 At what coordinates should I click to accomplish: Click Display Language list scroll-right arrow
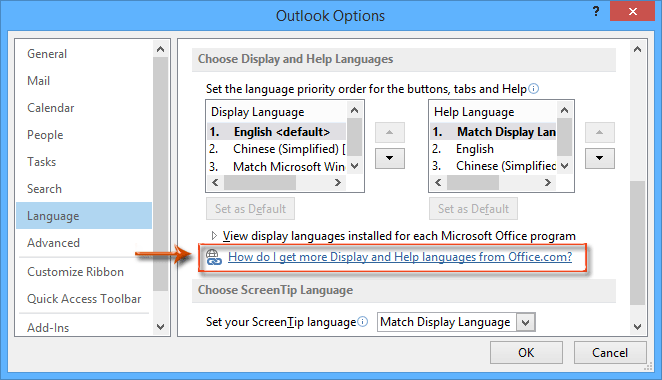pos(337,182)
